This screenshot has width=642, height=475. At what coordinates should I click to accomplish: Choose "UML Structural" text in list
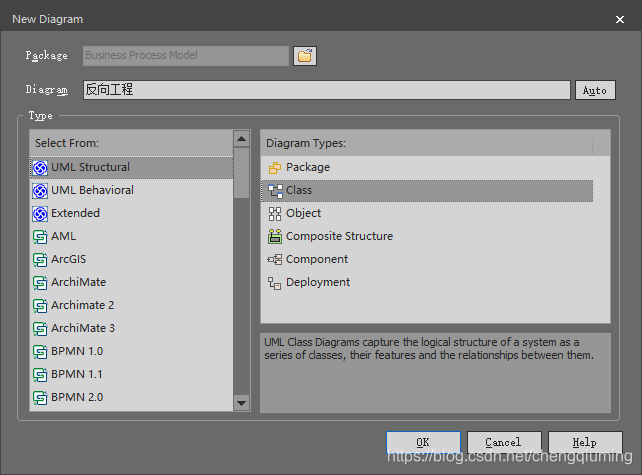coord(90,167)
